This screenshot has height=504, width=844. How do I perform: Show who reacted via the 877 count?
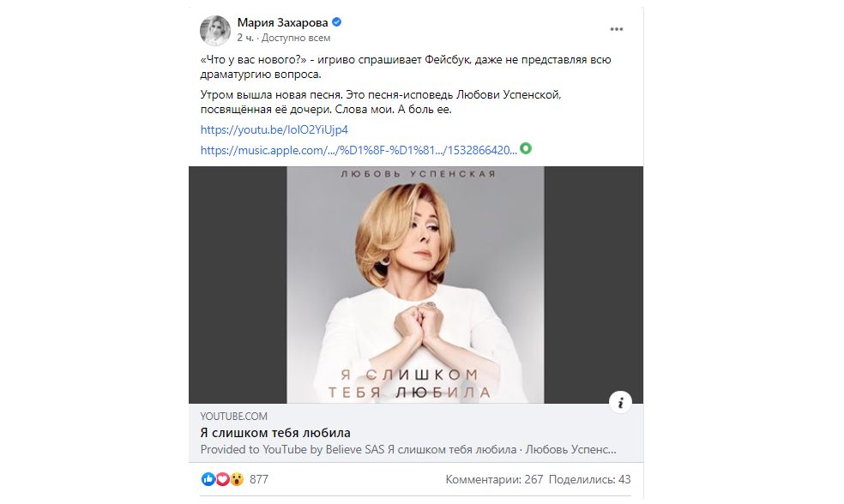[259, 479]
